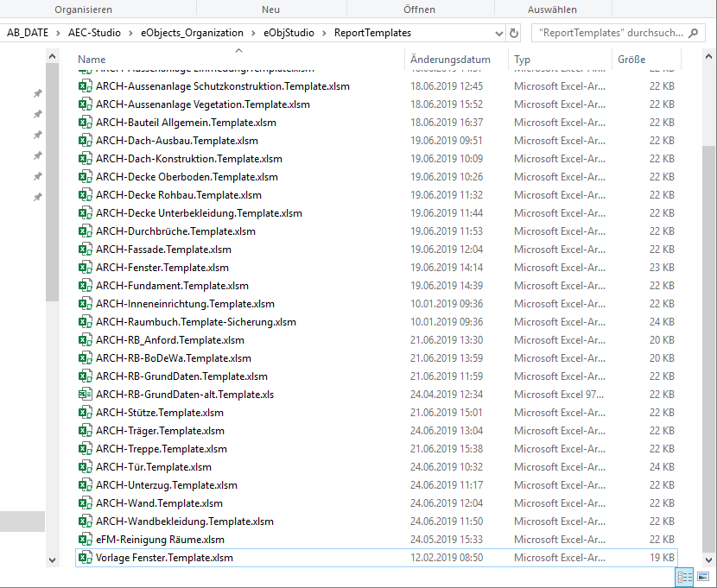Click Excel icon of ARCH-Dach-Ausbau file
This screenshot has height=588, width=717.
pyautogui.click(x=85, y=141)
